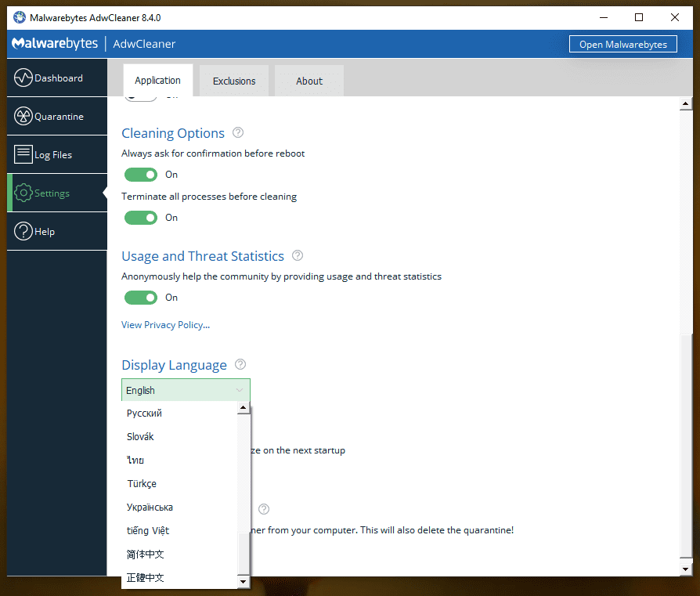Viewport: 700px width, 596px height.
Task: Click the Open Malwarebytes button
Action: (622, 44)
